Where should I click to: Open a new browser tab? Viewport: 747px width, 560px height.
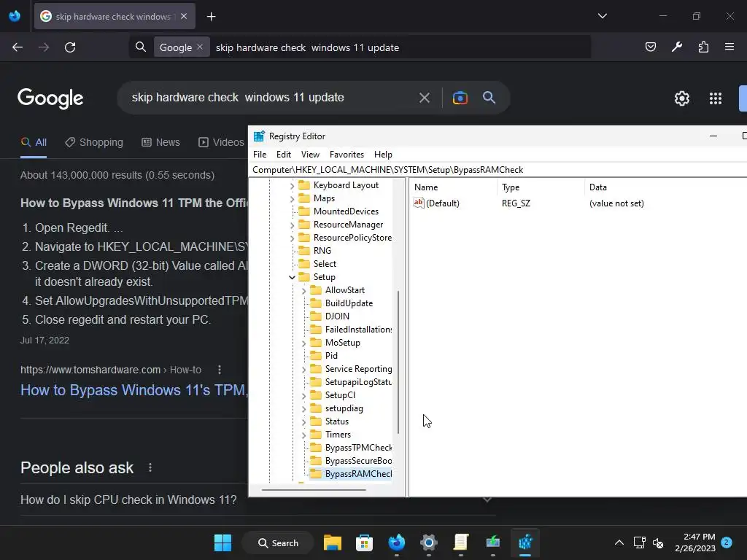click(211, 17)
